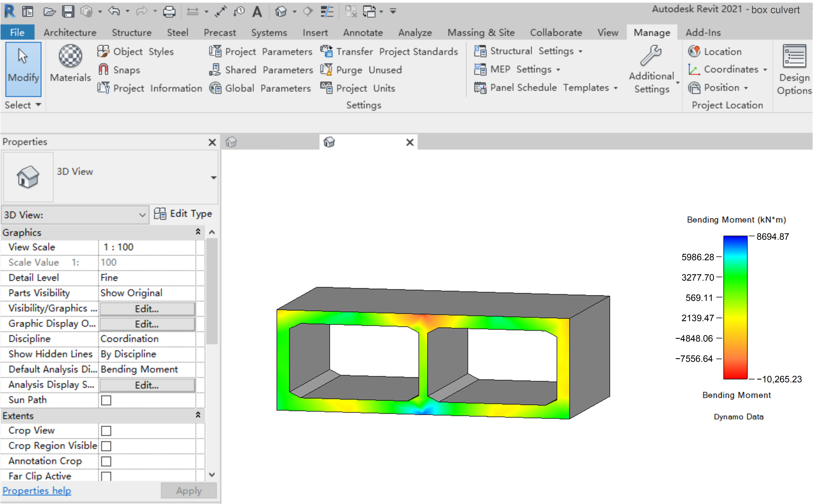Open Additional Settings wrench icon

coord(651,55)
